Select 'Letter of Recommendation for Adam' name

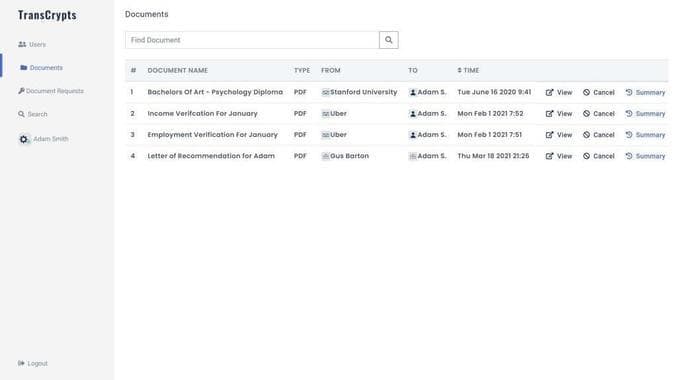pyautogui.click(x=211, y=156)
